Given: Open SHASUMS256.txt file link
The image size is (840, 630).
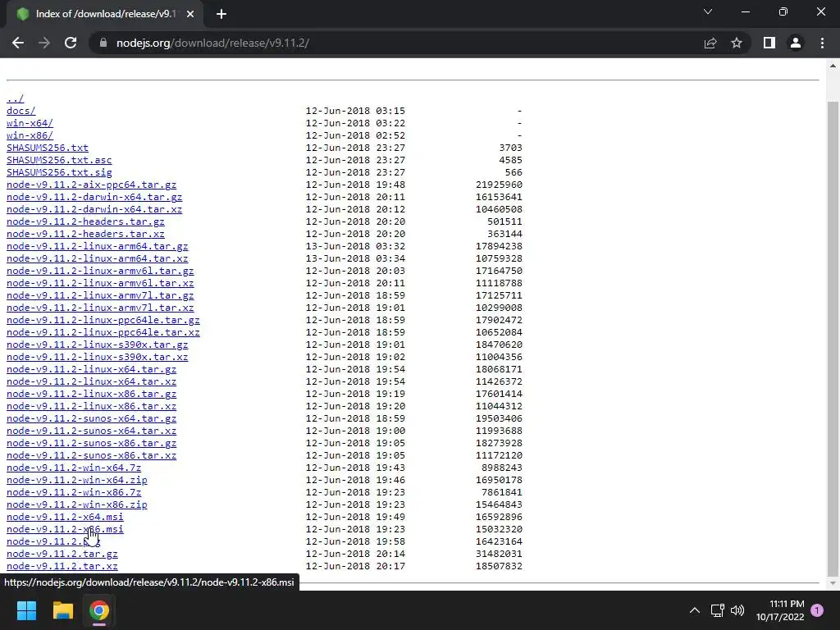Looking at the screenshot, I should click(x=47, y=148).
